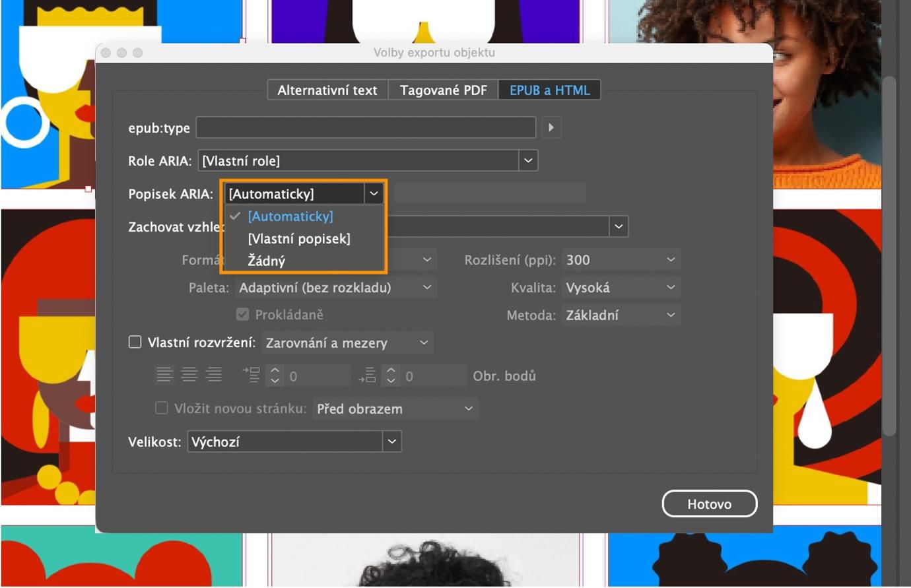
Task: Expand the Zachovat vzhled dropdown arrow
Action: click(619, 226)
